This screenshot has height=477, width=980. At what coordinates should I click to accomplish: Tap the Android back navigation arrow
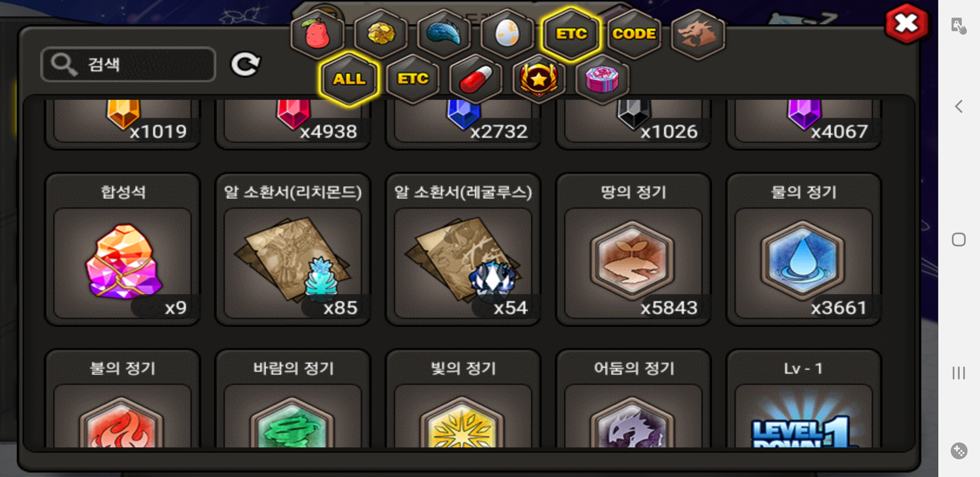click(x=959, y=106)
